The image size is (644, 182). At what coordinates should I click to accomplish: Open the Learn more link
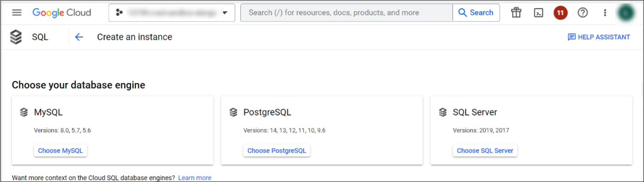194,178
